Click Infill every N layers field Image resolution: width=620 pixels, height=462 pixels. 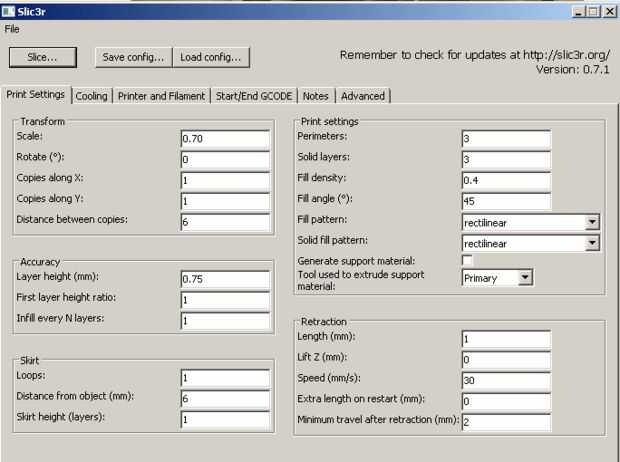pos(225,321)
